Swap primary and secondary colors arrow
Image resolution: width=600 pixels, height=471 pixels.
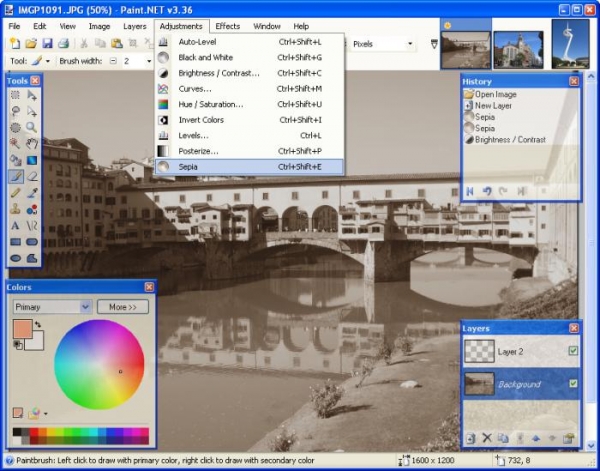coord(38,324)
